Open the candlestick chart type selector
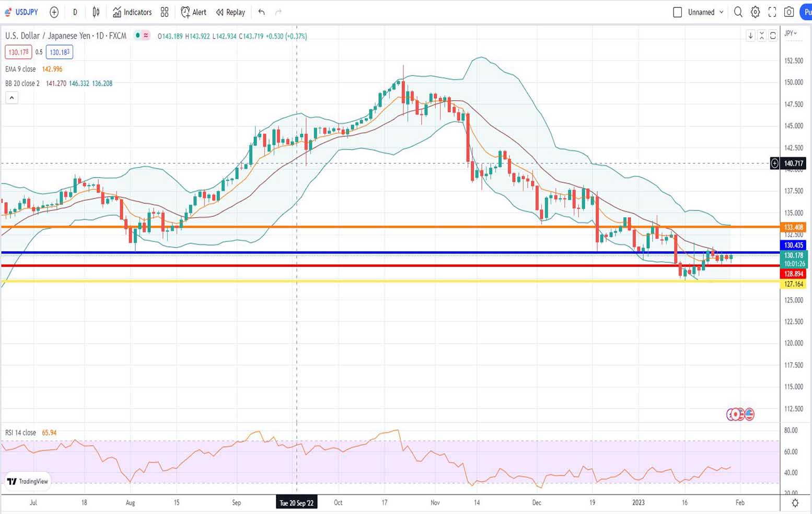Viewport: 812px width, 514px height. pos(96,12)
